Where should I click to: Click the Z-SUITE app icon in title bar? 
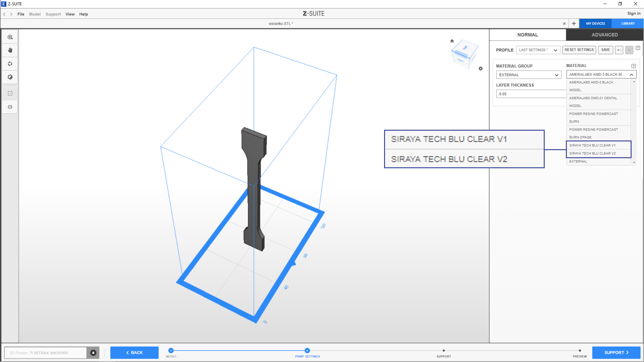[x=4, y=4]
